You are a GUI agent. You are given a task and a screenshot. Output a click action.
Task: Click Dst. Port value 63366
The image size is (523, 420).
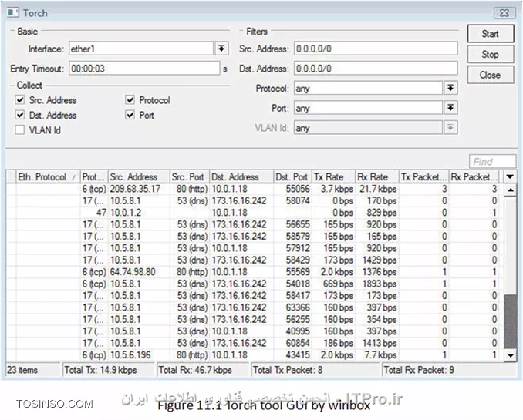pos(298,307)
